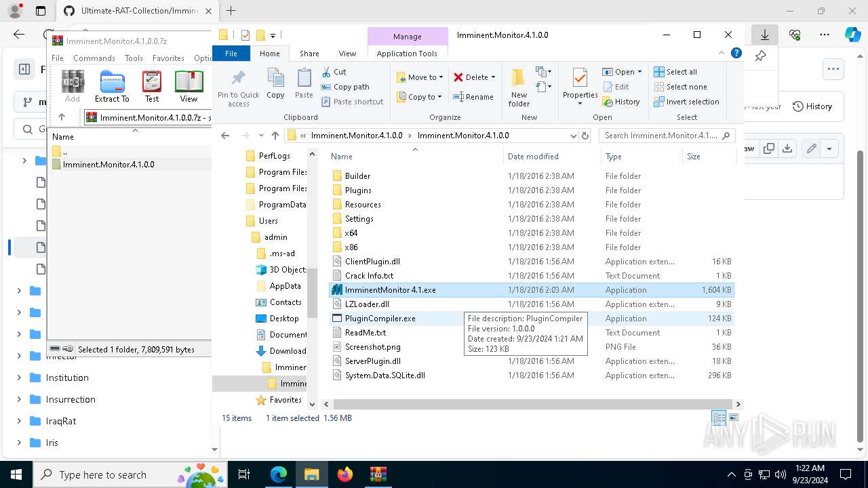Click Explorer Help question mark icon
868x488 pixels.
pos(736,53)
